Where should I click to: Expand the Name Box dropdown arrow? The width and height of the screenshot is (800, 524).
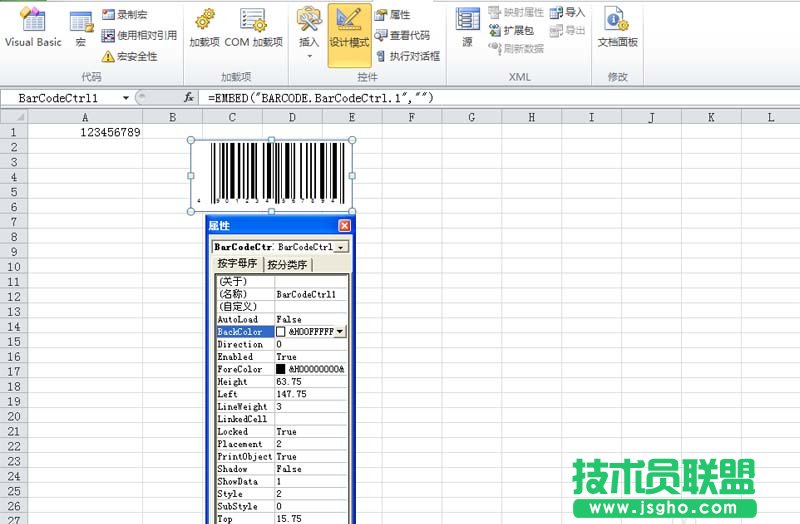pyautogui.click(x=126, y=97)
